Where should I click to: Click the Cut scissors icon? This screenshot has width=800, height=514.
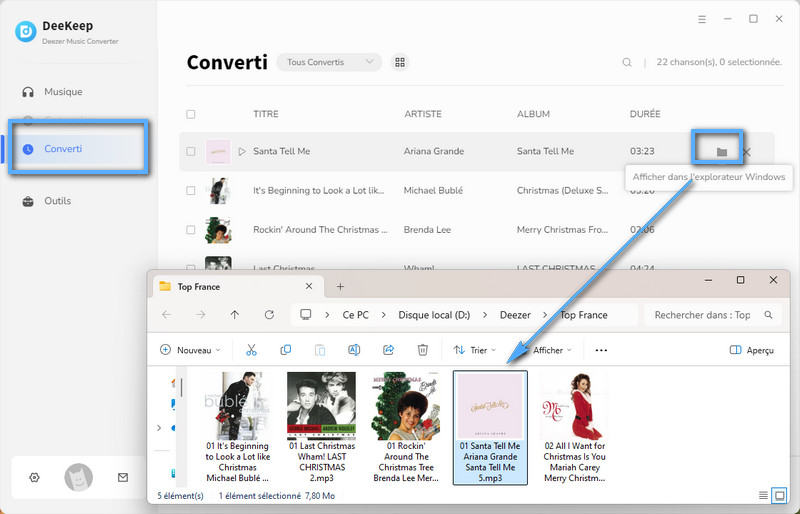coord(251,350)
